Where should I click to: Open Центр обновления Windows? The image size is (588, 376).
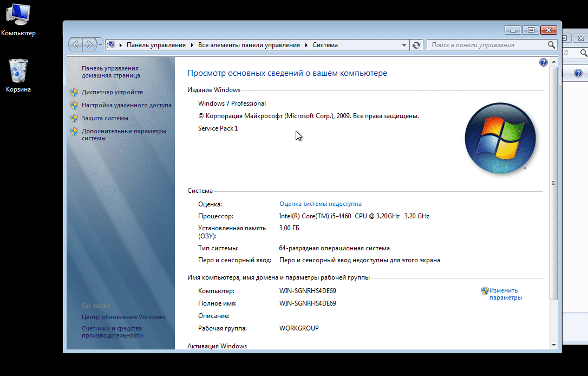point(123,317)
